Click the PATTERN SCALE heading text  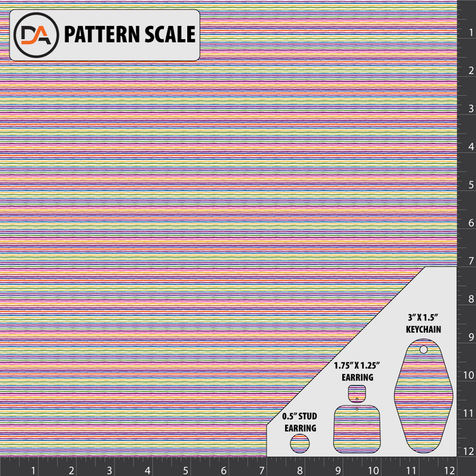click(130, 34)
